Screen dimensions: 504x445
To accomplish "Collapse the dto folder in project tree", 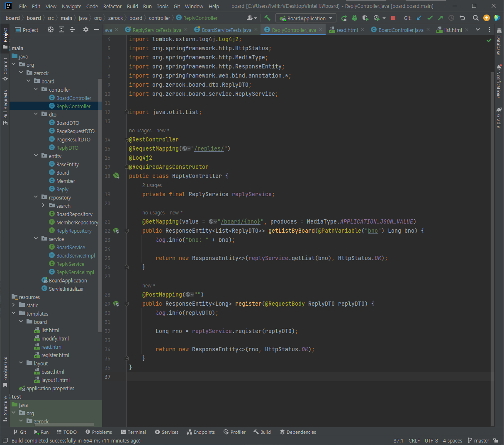I will click(x=36, y=114).
